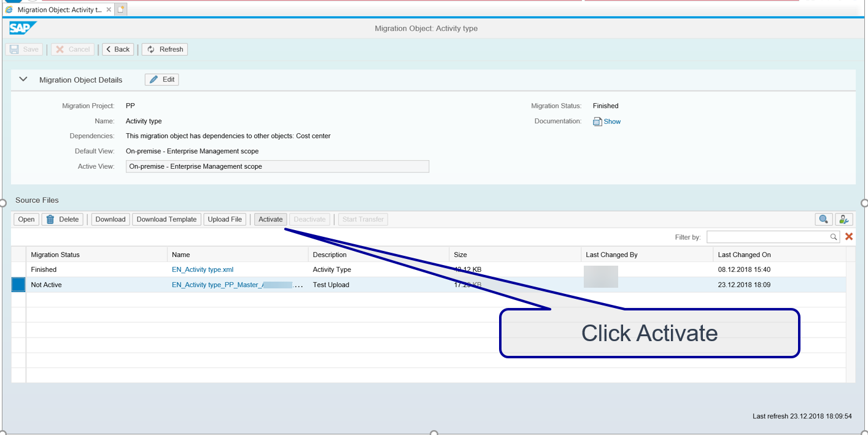Screen dimensions: 868x435
Task: Switch to the Migration Object browser tab
Action: point(55,10)
